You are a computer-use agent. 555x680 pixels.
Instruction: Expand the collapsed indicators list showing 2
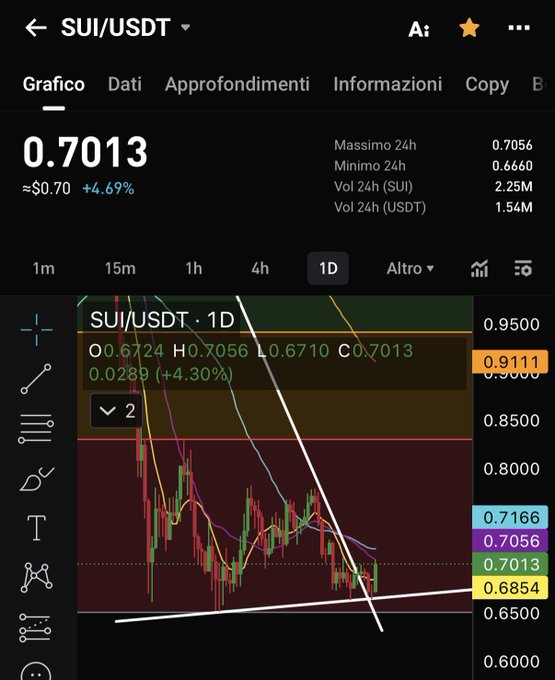click(116, 410)
